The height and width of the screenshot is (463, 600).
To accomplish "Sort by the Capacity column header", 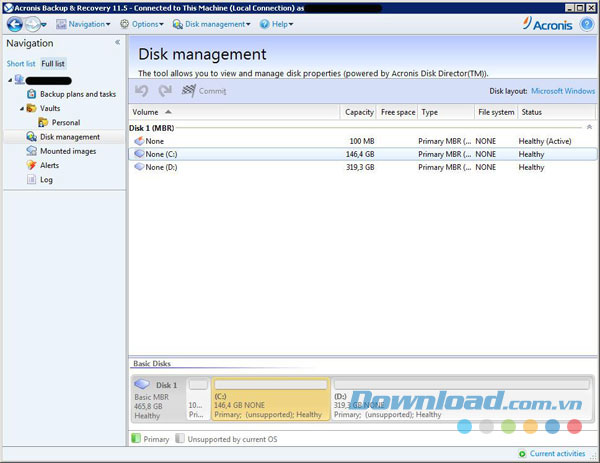I will (359, 112).
